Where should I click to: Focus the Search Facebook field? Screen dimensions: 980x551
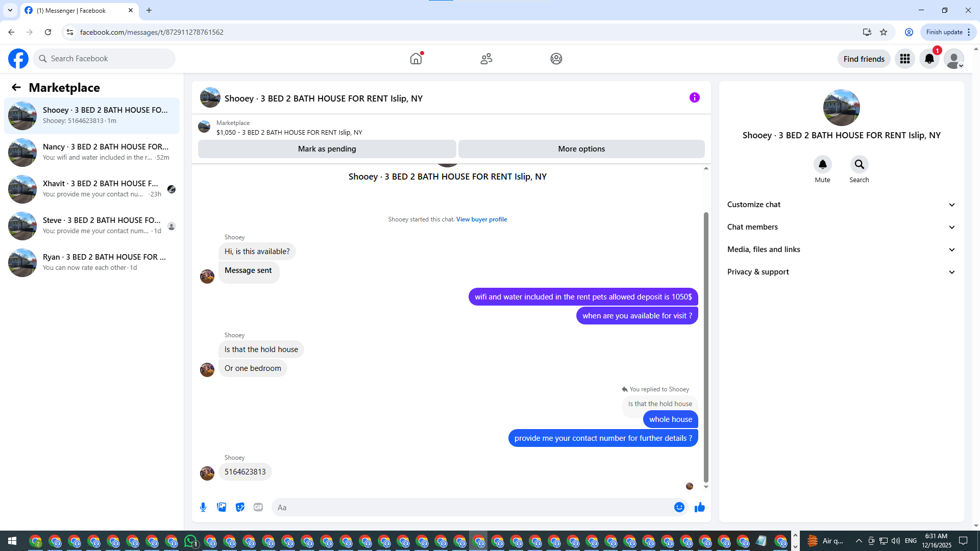[104, 59]
